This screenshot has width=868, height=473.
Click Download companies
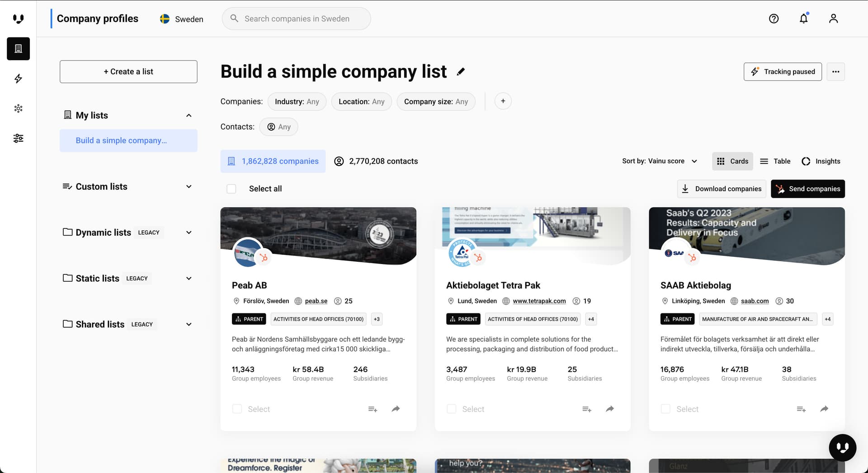(x=722, y=189)
